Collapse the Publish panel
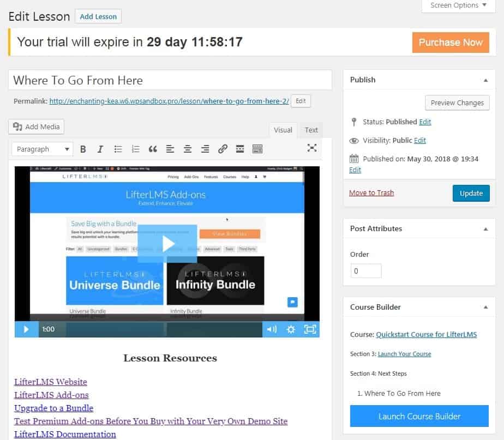Screen dimensions: 504x440 [x=485, y=80]
